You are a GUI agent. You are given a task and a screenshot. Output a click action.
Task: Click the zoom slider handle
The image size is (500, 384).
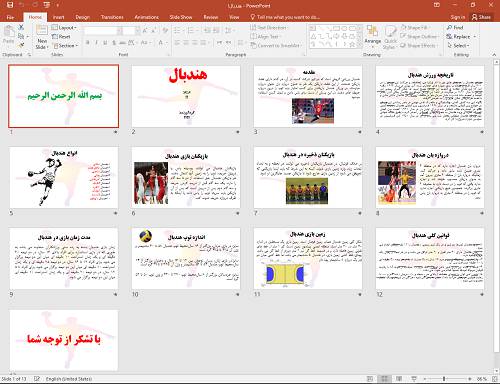[444, 379]
